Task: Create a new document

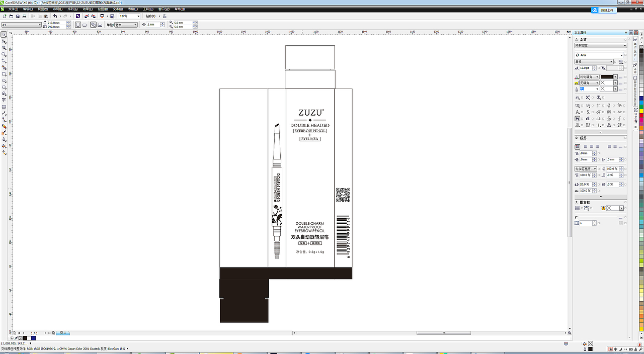Action: click(x=5, y=16)
